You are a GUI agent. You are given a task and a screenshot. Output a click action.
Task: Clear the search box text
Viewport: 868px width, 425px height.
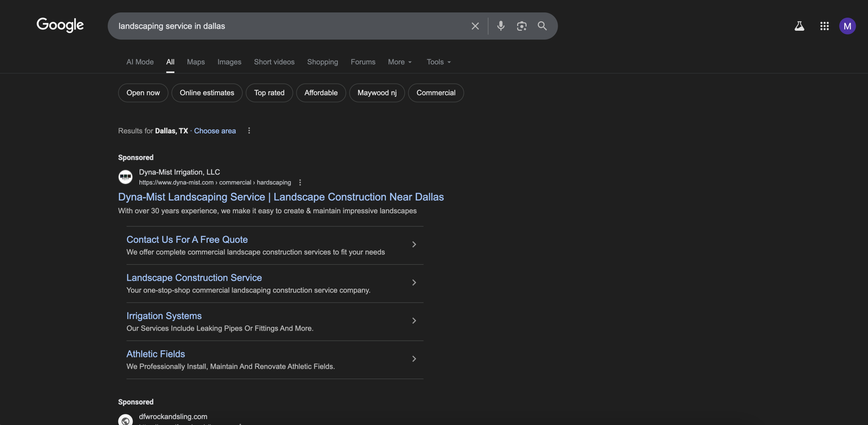(475, 26)
